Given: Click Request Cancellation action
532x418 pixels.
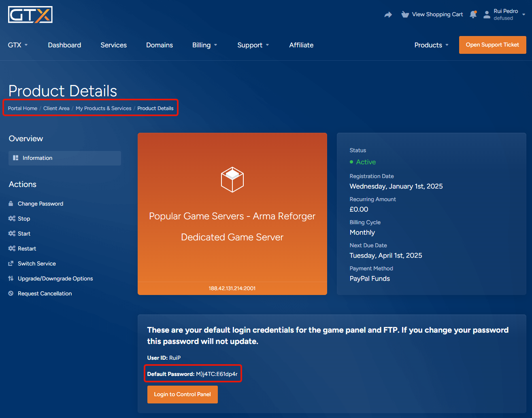Looking at the screenshot, I should [45, 293].
